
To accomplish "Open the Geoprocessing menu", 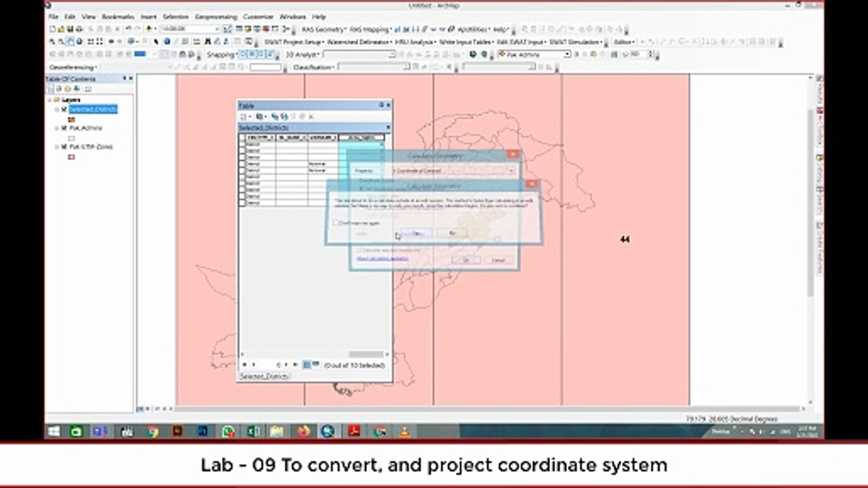I will point(216,16).
